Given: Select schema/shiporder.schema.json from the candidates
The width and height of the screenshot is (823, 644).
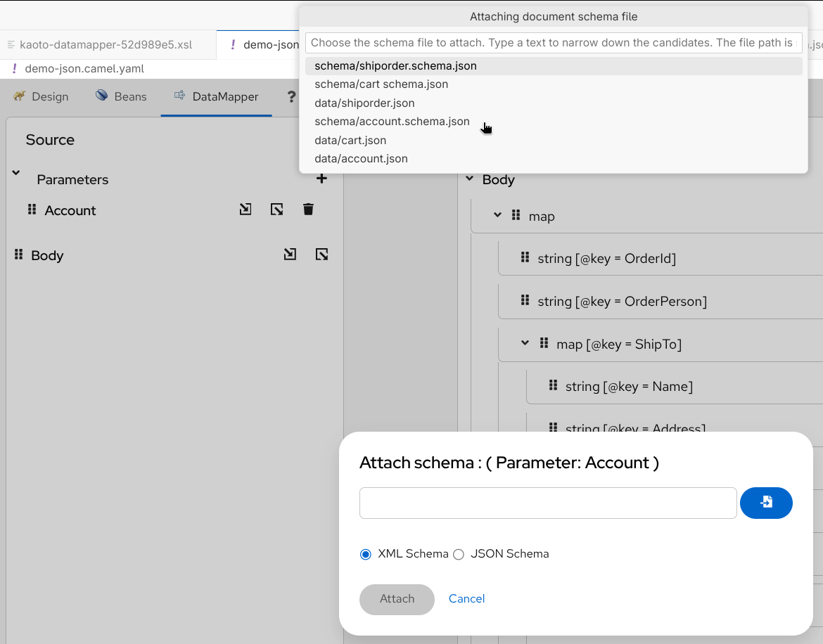Looking at the screenshot, I should [395, 66].
